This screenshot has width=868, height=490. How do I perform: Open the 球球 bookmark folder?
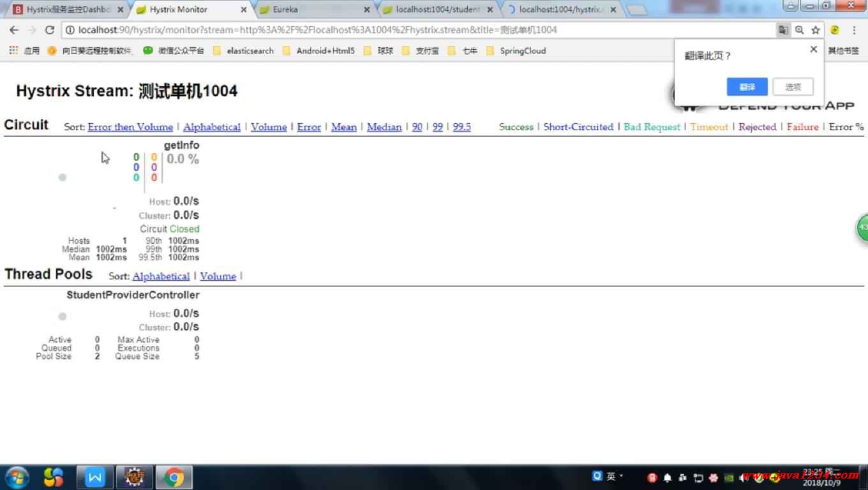pos(378,50)
